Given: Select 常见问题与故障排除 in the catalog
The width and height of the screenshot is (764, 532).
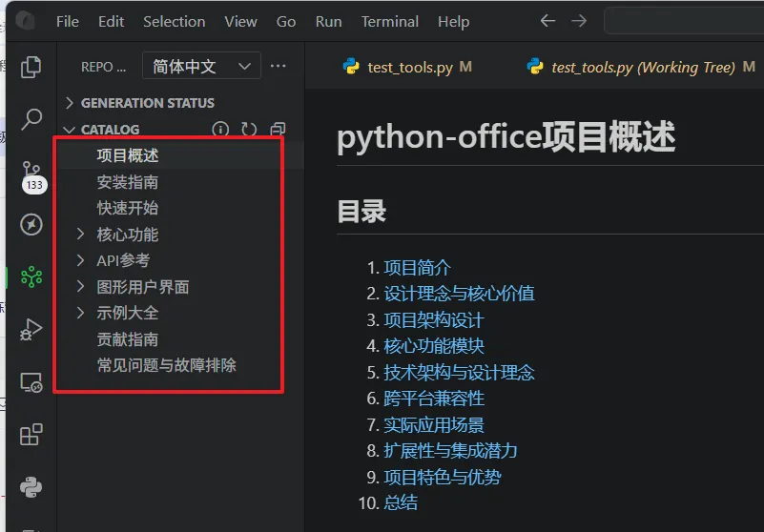Looking at the screenshot, I should [x=167, y=365].
